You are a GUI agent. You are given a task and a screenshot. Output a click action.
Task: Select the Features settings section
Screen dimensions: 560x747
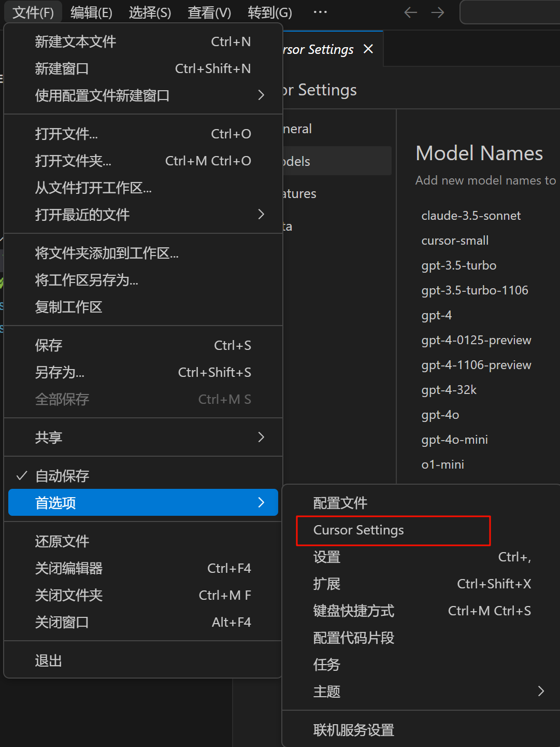(x=337, y=193)
